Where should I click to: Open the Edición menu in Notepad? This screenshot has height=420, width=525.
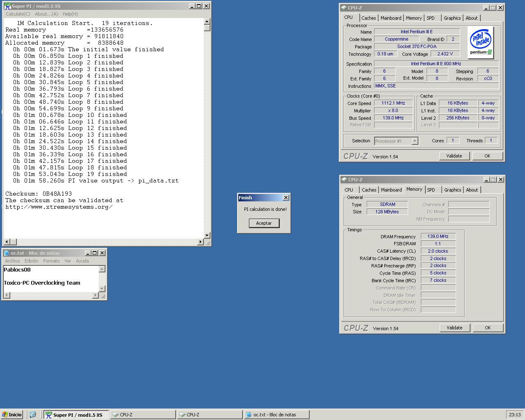point(32,261)
